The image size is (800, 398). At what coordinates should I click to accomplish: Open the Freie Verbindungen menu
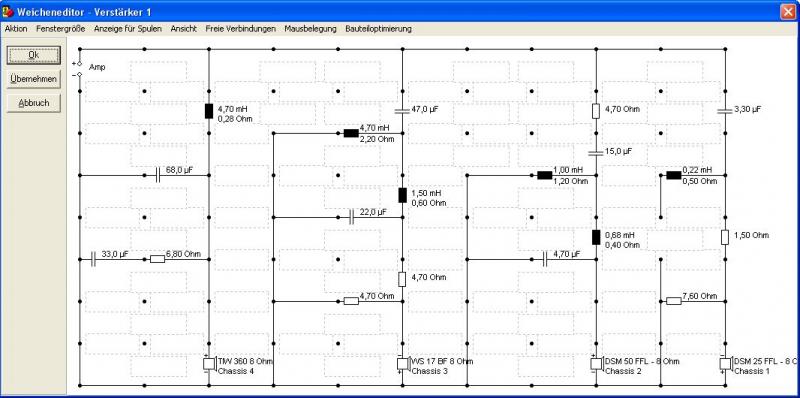(x=240, y=29)
